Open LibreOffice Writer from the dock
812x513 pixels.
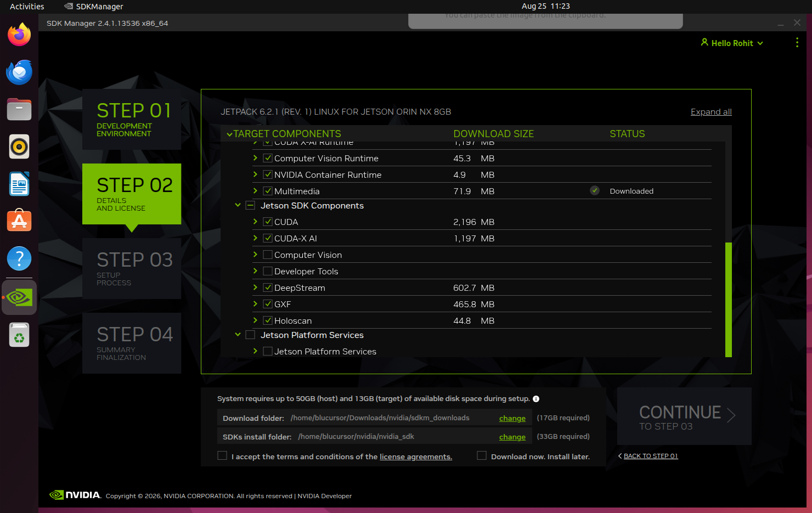tap(19, 184)
